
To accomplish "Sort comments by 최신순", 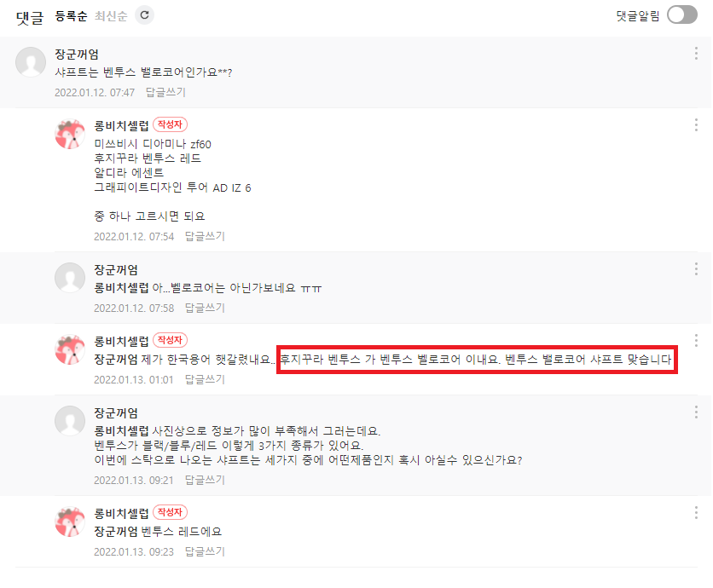I will tap(111, 16).
